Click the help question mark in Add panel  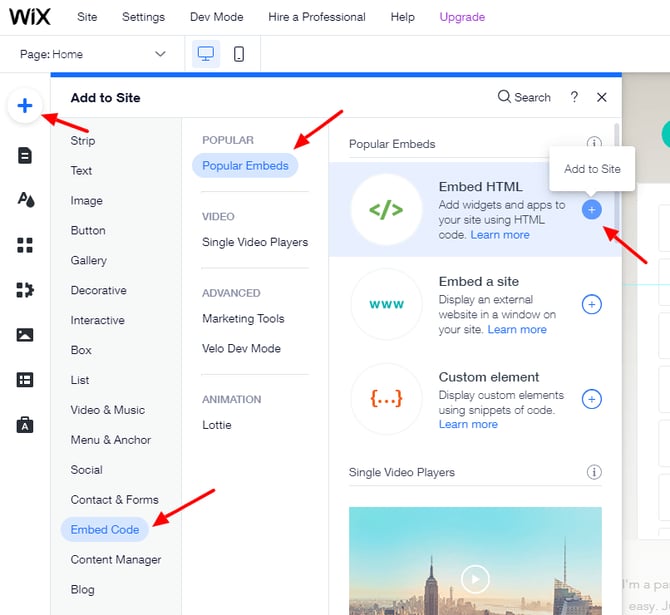click(x=574, y=97)
